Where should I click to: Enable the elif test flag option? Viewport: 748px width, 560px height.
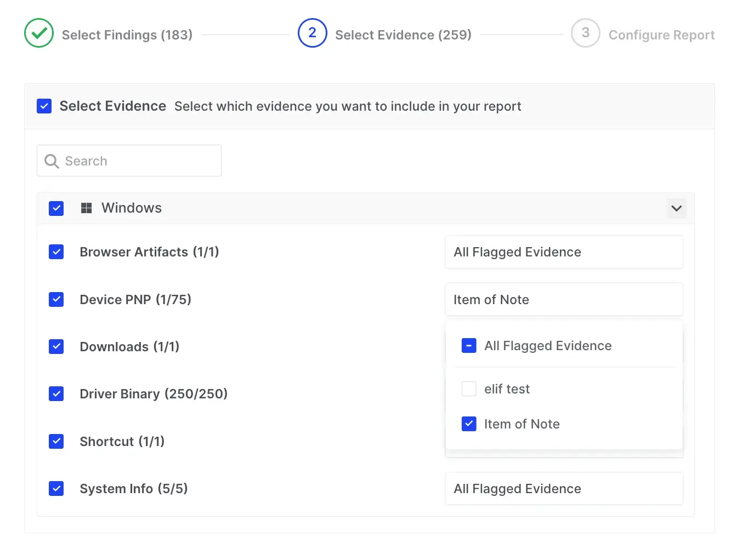(x=469, y=389)
